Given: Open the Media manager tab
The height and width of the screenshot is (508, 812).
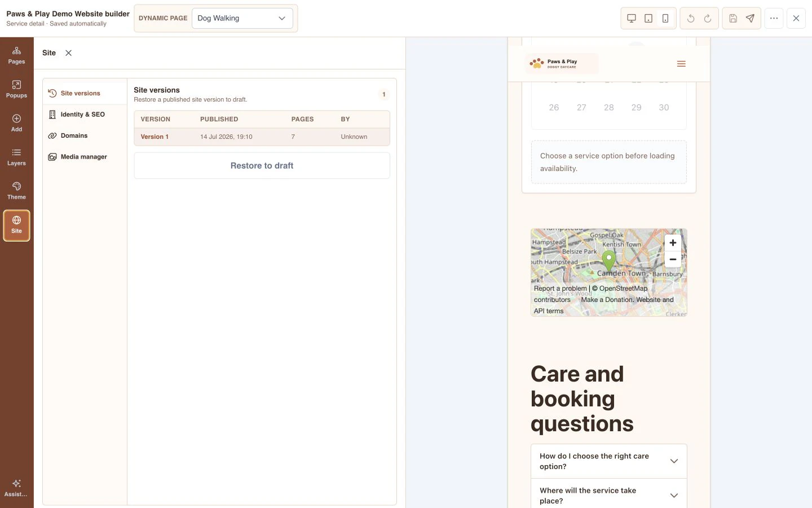Looking at the screenshot, I should click(85, 157).
